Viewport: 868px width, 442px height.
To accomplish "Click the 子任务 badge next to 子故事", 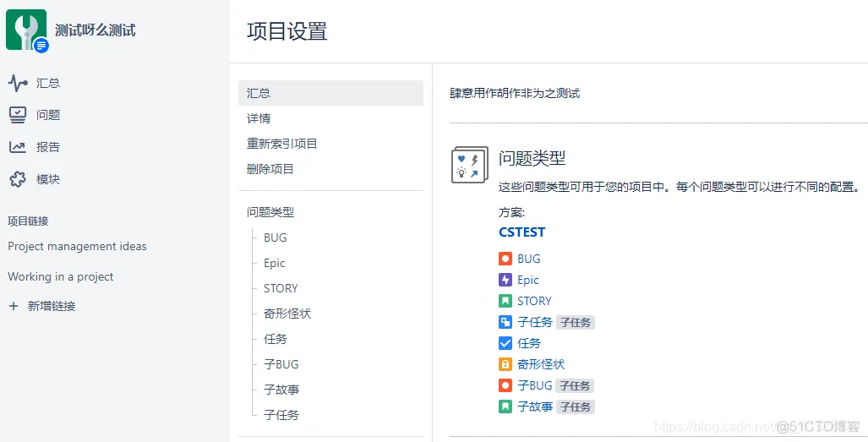I will coord(576,407).
